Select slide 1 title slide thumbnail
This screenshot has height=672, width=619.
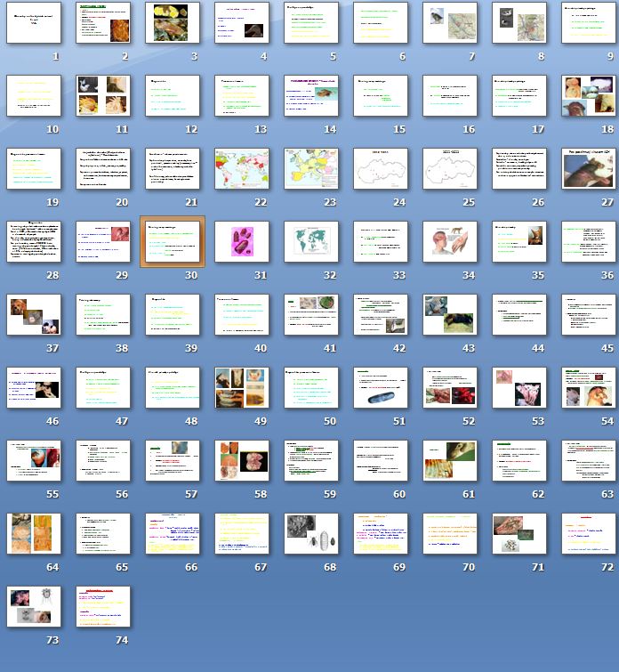34,23
